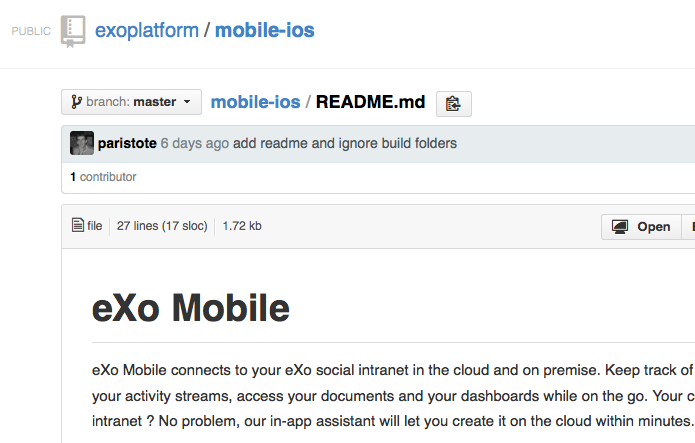Click the '27 lines (17 sloc)' text

[x=162, y=226]
